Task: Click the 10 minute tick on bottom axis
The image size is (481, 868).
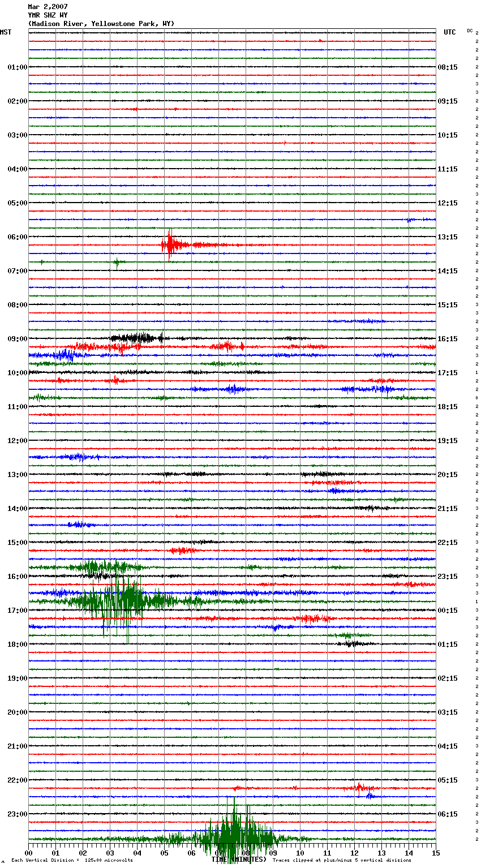Action: click(300, 853)
